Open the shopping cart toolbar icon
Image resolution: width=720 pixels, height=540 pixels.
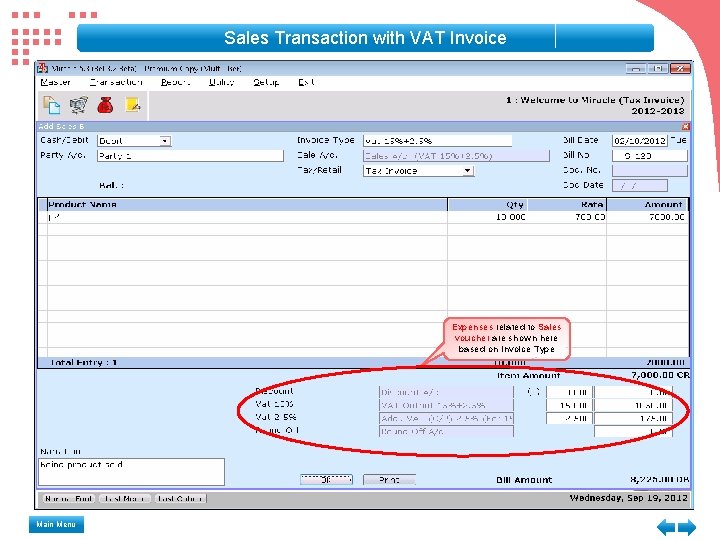(79, 105)
